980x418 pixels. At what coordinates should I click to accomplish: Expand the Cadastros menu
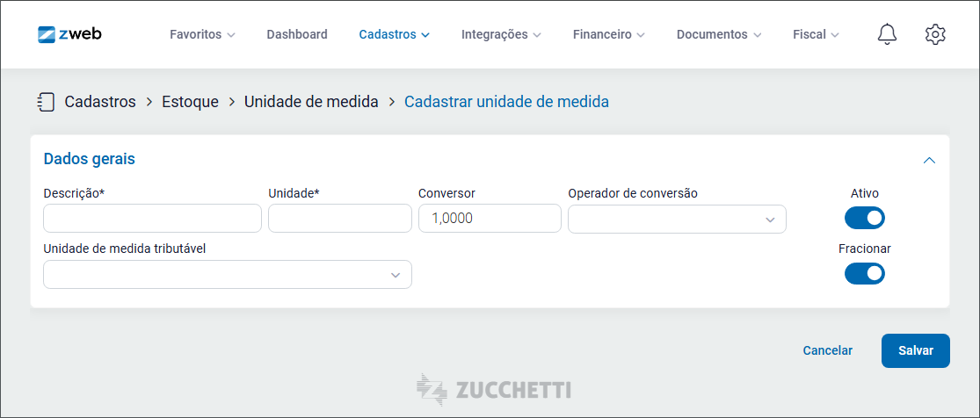[x=394, y=34]
